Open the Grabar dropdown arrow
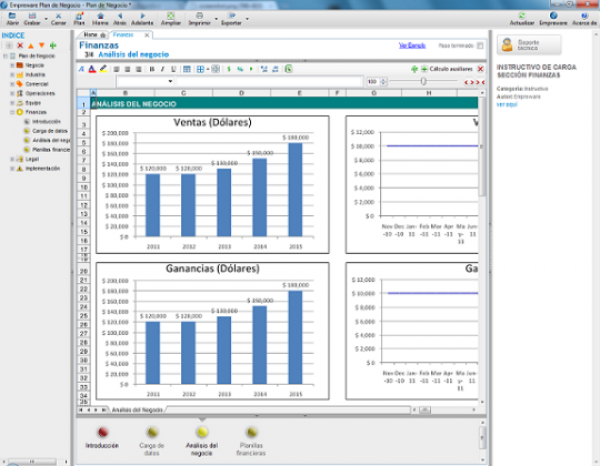Viewport: 600px width, 466px height. pyautogui.click(x=46, y=18)
